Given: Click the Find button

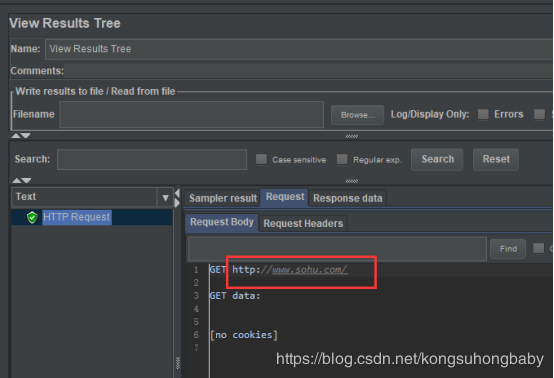Looking at the screenshot, I should coord(508,249).
